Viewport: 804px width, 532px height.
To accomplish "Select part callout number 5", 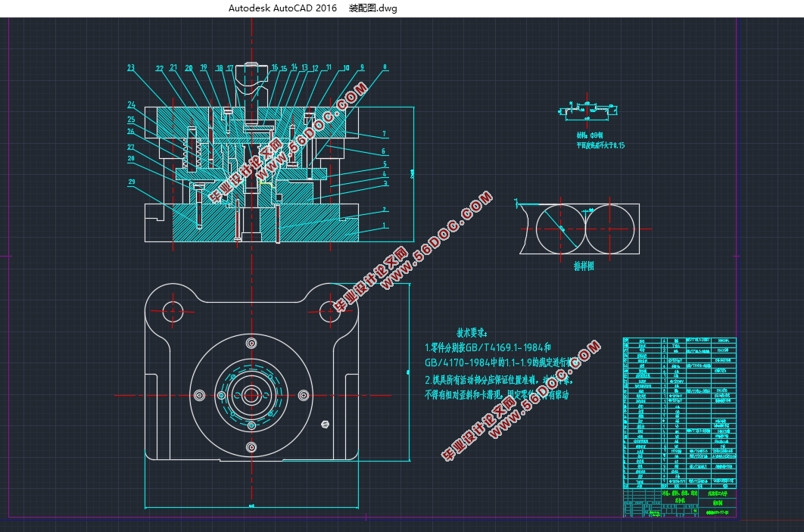I will point(385,164).
